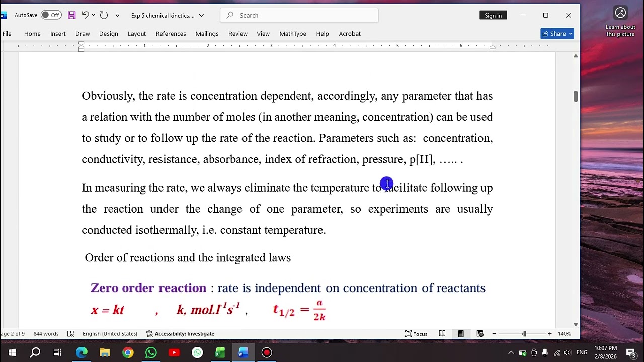Open the 140% zoom level dialog
This screenshot has width=644, height=362.
click(x=565, y=334)
